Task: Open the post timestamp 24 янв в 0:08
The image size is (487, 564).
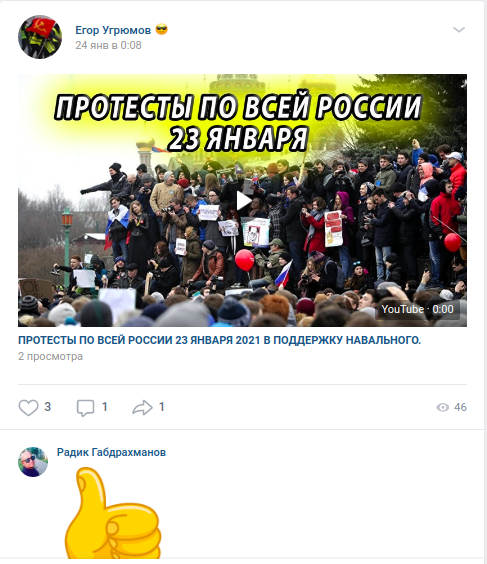Action: click(108, 45)
